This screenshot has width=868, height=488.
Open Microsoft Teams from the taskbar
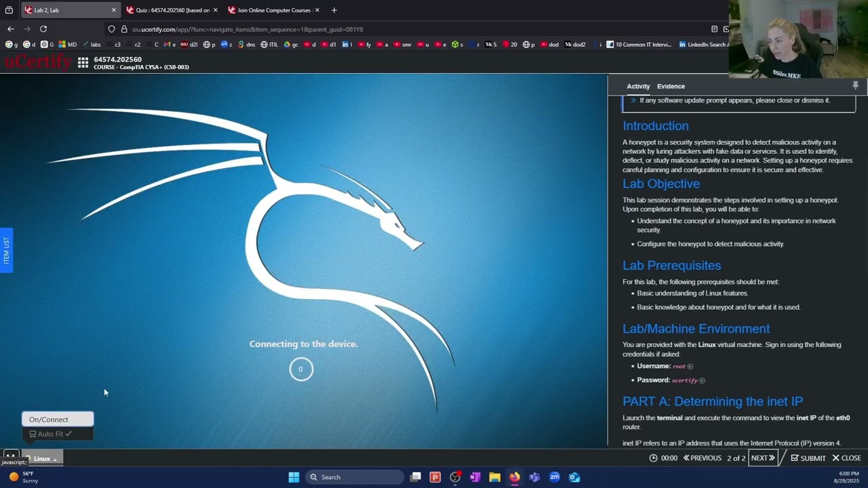pos(534,477)
